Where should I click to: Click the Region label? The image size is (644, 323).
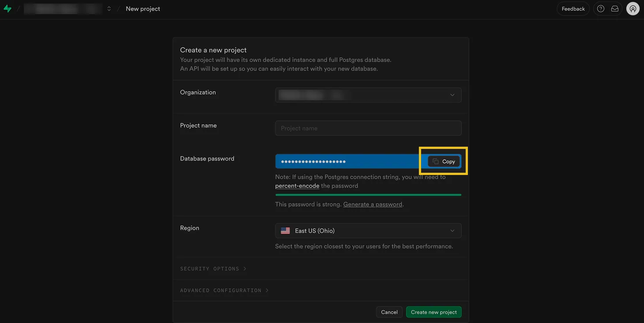click(189, 228)
